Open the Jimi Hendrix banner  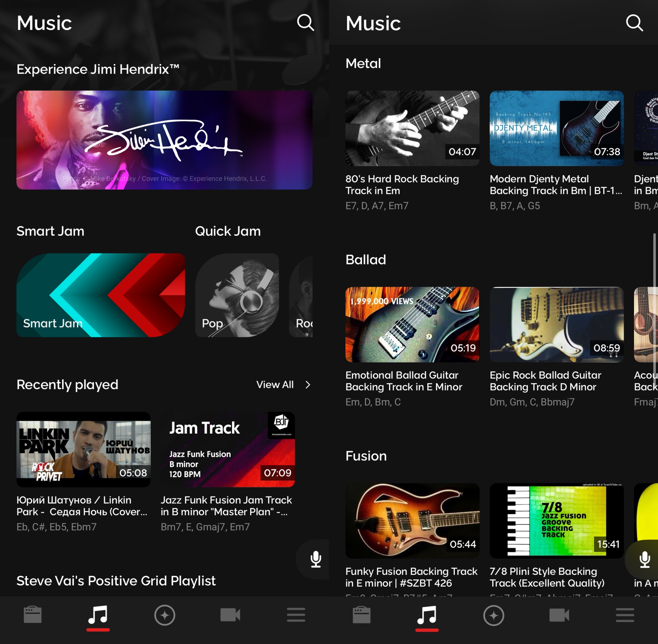[164, 140]
